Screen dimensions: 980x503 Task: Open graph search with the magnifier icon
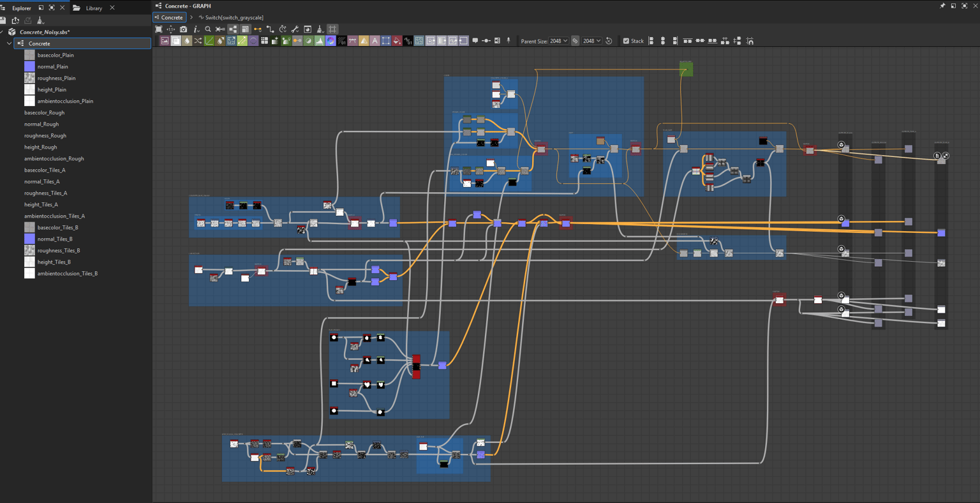(208, 29)
